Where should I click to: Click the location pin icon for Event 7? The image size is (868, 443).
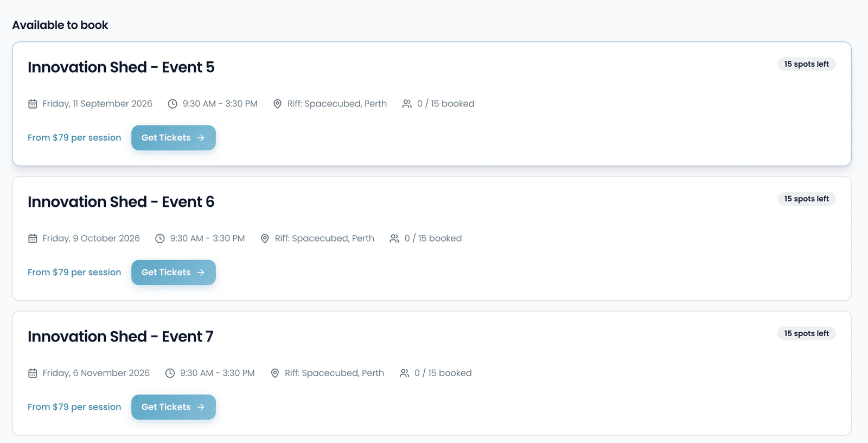tap(275, 373)
